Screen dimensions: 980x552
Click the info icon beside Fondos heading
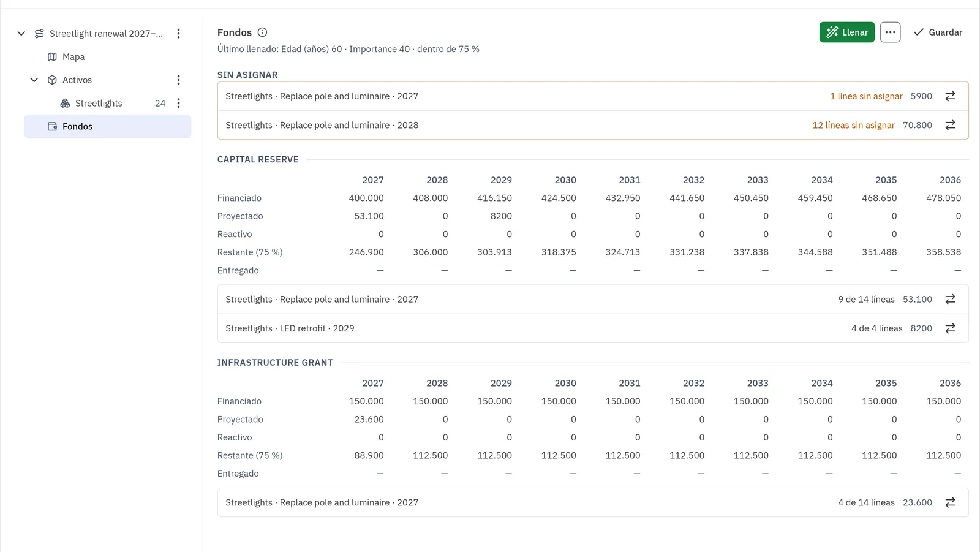262,32
